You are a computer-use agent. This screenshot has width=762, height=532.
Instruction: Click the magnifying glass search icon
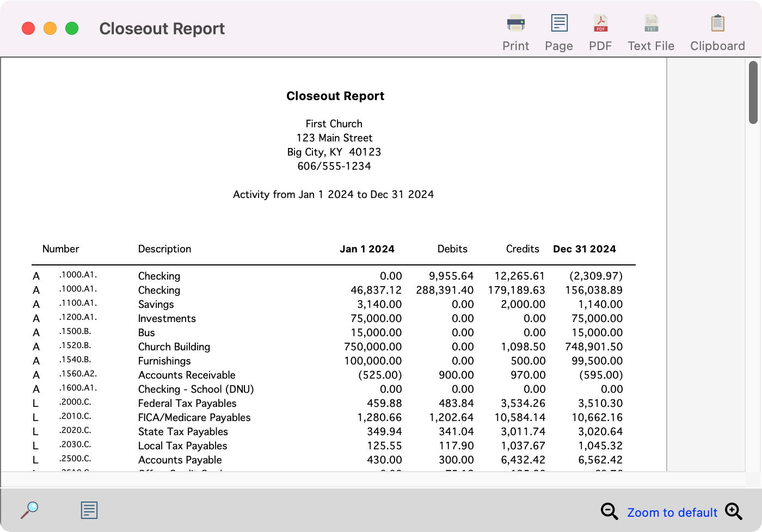(29, 510)
